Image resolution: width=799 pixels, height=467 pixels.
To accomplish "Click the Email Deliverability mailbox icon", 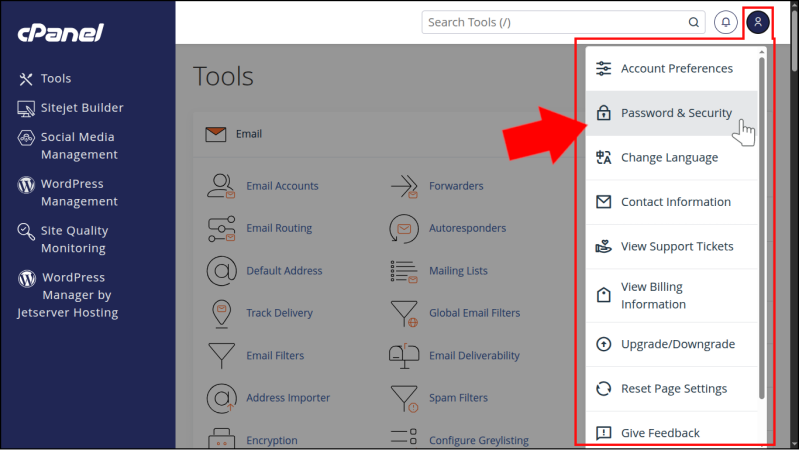I will point(404,355).
